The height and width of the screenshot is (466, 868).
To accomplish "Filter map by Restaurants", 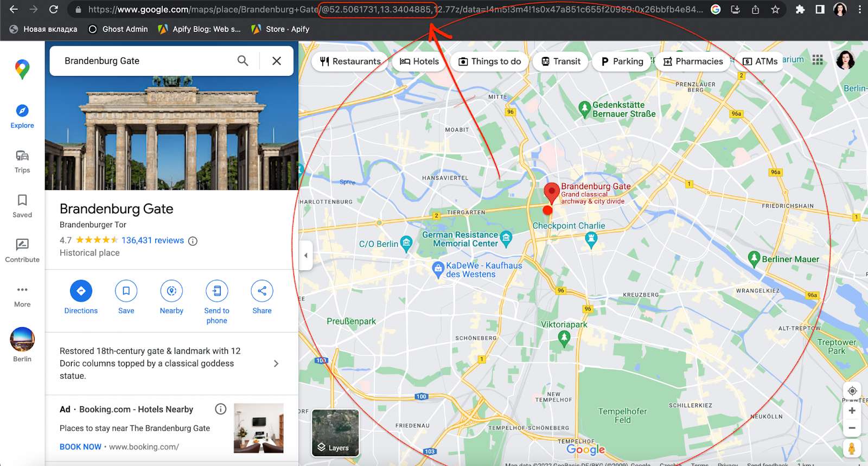I will (x=350, y=61).
